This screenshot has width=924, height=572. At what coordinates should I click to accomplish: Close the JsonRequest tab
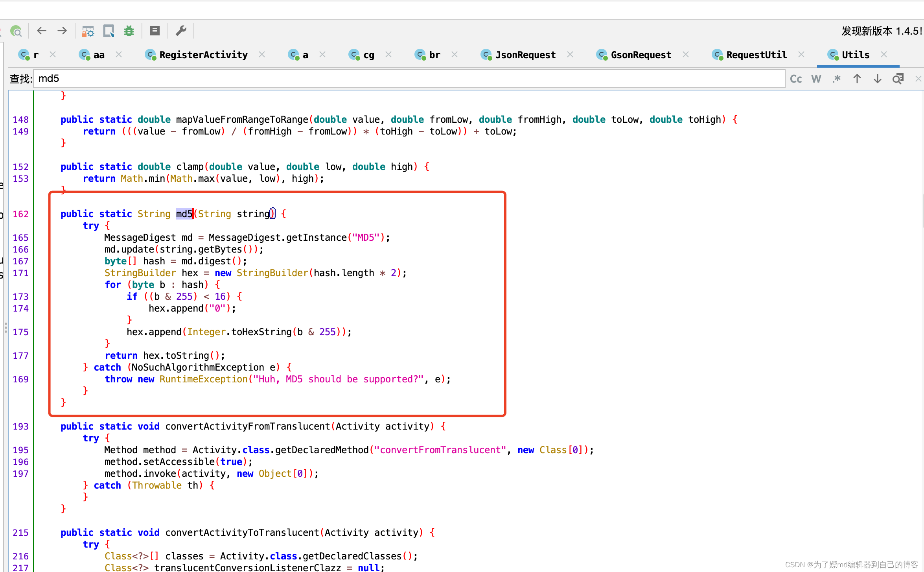(570, 54)
